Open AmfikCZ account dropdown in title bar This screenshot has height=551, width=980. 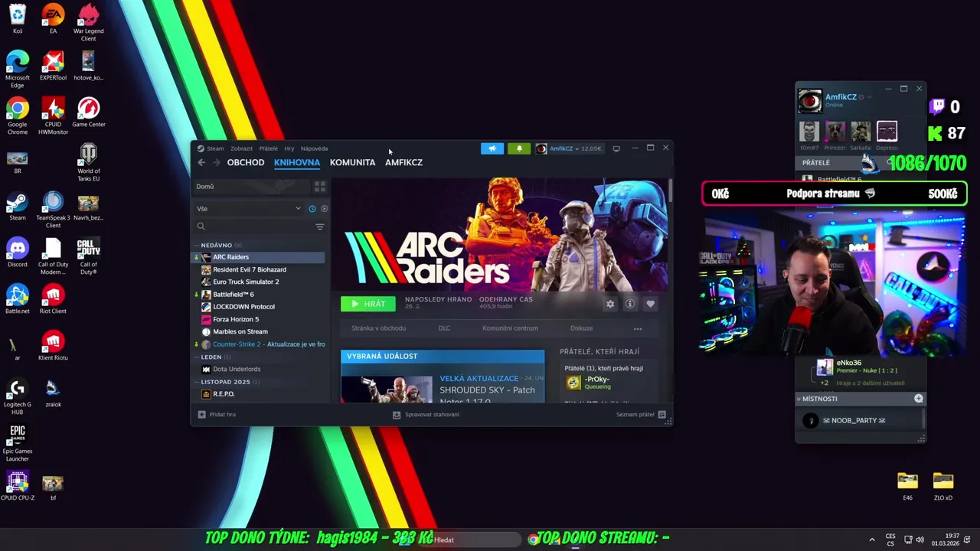click(x=568, y=148)
